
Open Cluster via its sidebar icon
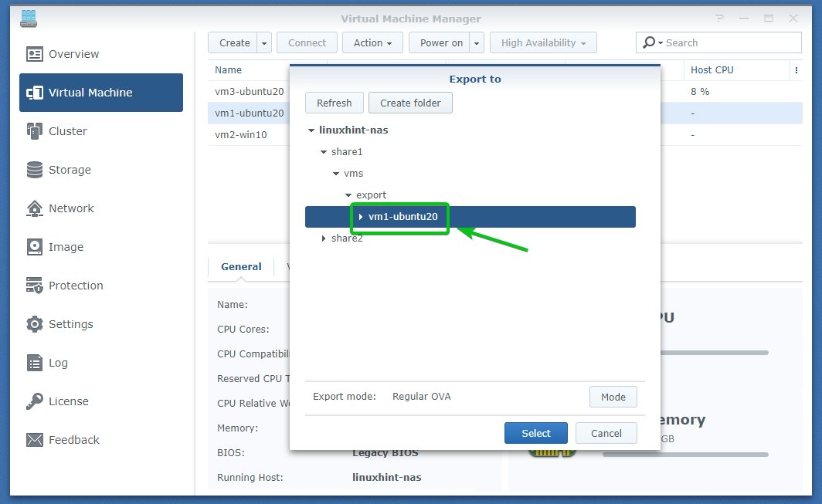[x=35, y=131]
